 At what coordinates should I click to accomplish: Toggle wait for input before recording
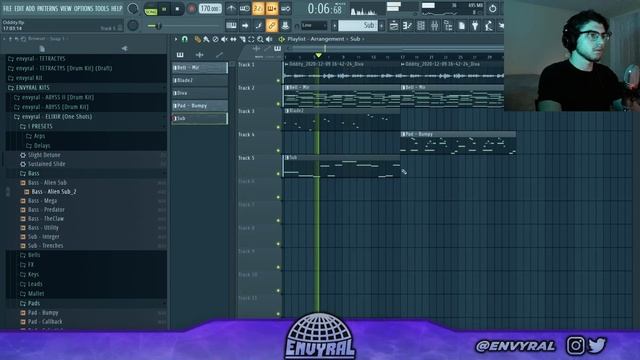pos(244,9)
